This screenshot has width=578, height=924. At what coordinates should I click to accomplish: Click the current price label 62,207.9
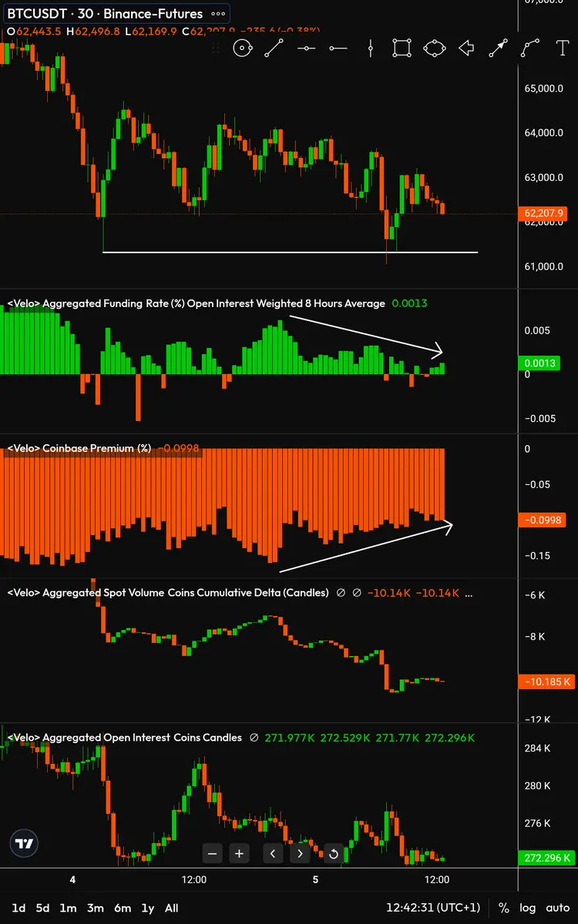click(x=545, y=213)
